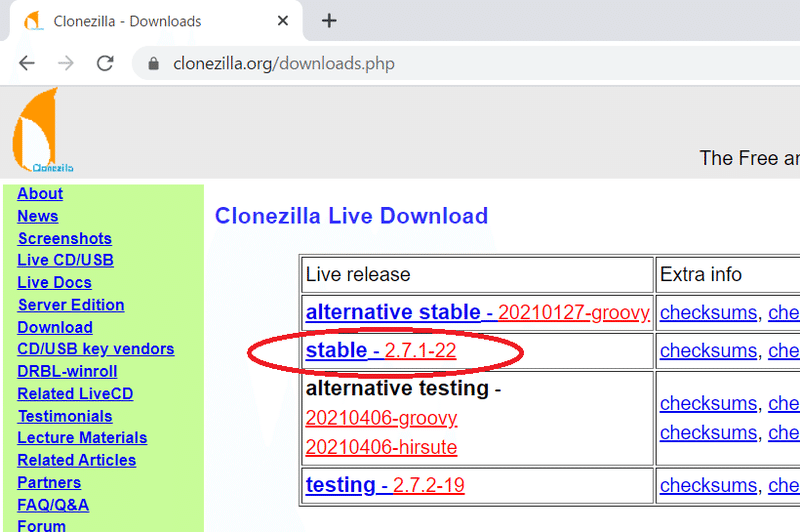This screenshot has width=800, height=532.
Task: Open DRBL-winroll link
Action: pos(67,371)
